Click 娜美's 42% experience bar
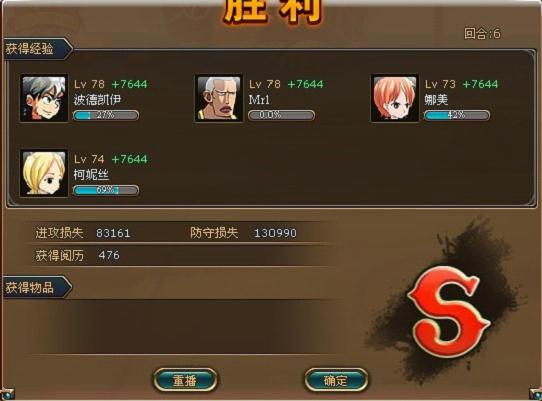Image resolution: width=542 pixels, height=401 pixels. (457, 115)
